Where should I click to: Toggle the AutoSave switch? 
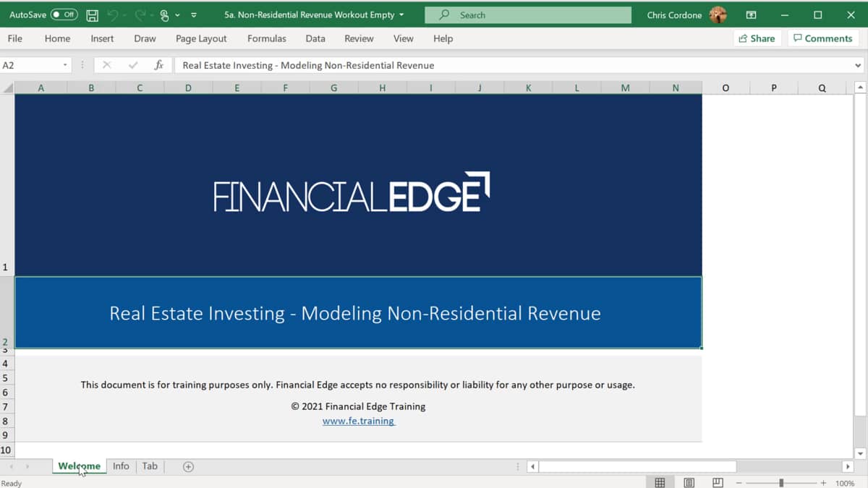pyautogui.click(x=64, y=14)
